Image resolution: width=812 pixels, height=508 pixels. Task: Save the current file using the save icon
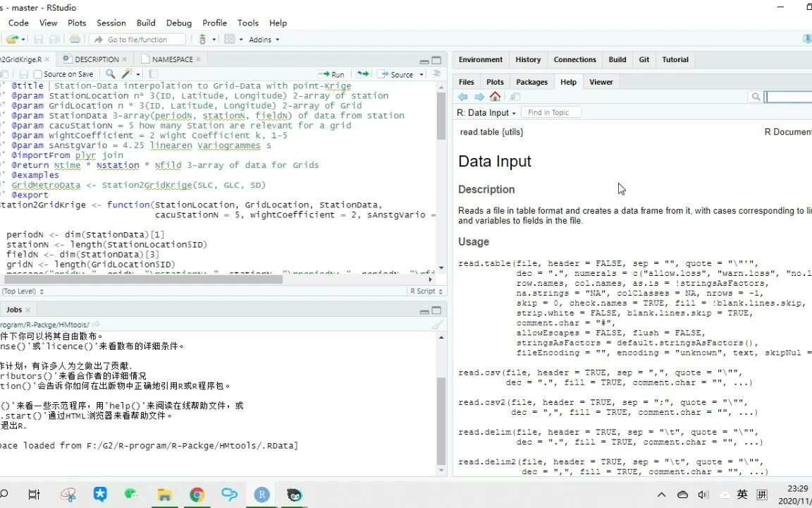(39, 40)
